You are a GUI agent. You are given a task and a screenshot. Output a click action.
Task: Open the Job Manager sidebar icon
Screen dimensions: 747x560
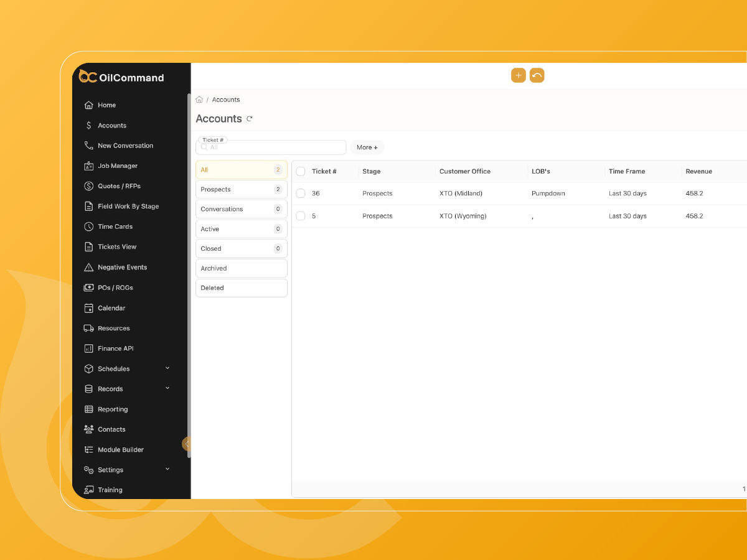88,166
